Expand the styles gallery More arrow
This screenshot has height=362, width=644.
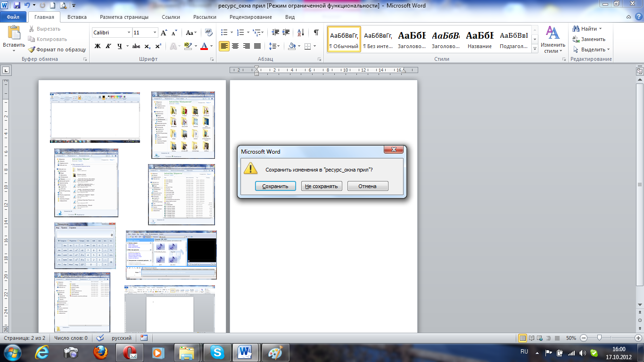click(535, 49)
